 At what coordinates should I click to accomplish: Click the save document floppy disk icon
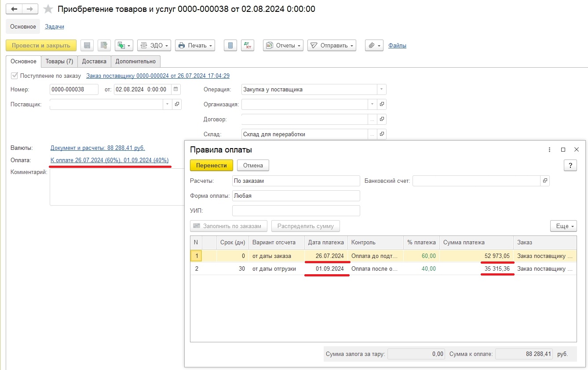pyautogui.click(x=87, y=45)
